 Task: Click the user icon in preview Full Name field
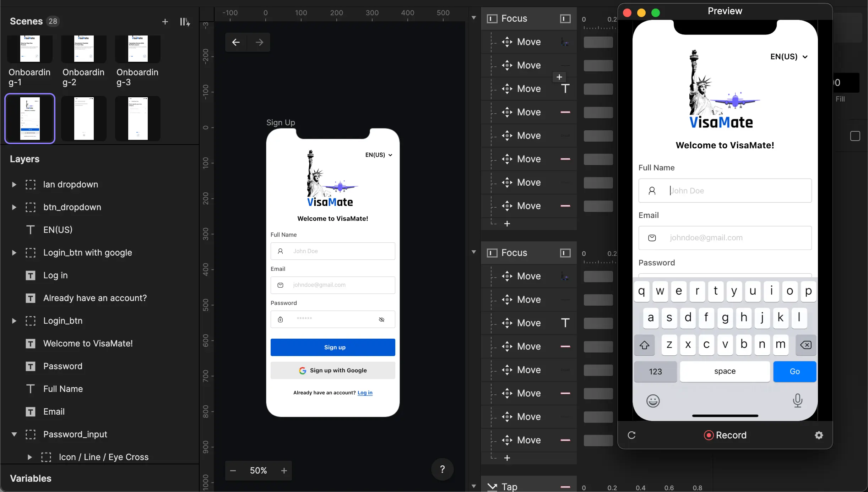(x=652, y=191)
